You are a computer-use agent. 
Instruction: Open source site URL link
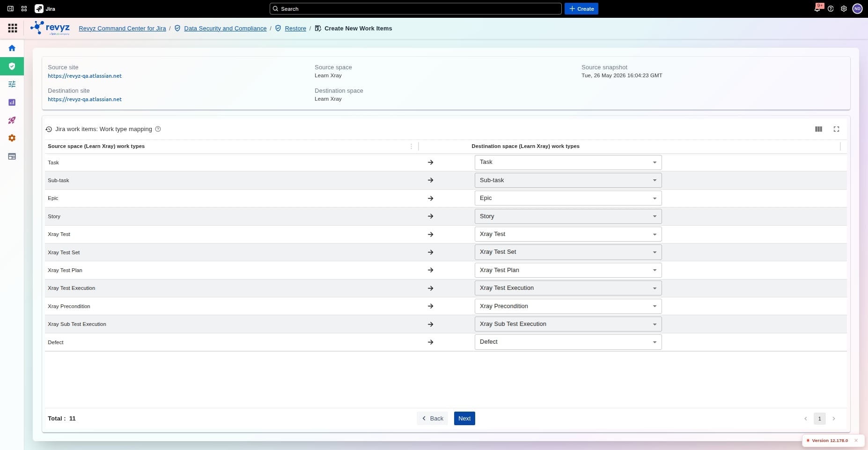(x=85, y=76)
